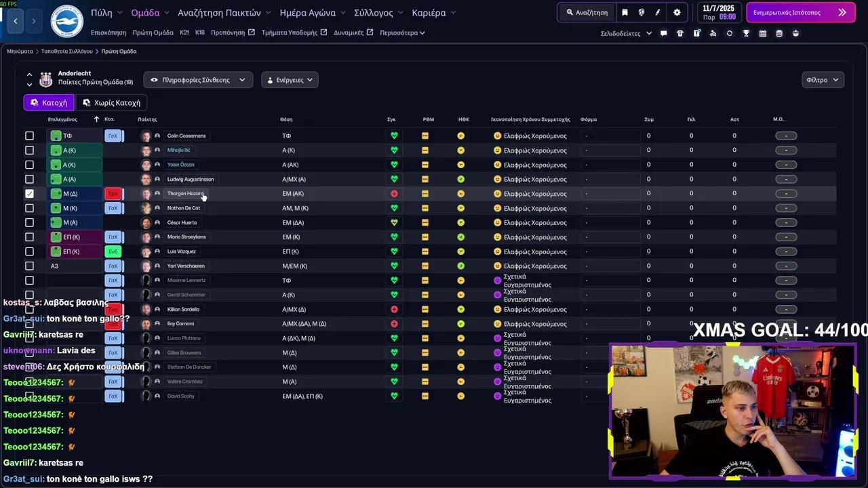This screenshot has height=488, width=868.
Task: Click the database stack shortcut icon
Action: [x=779, y=33]
